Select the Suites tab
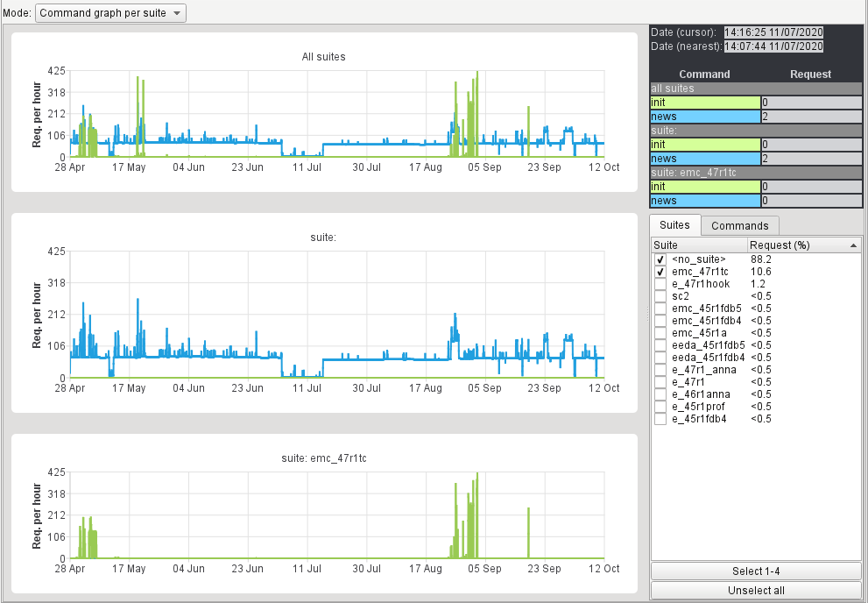This screenshot has height=603, width=868. pyautogui.click(x=674, y=225)
